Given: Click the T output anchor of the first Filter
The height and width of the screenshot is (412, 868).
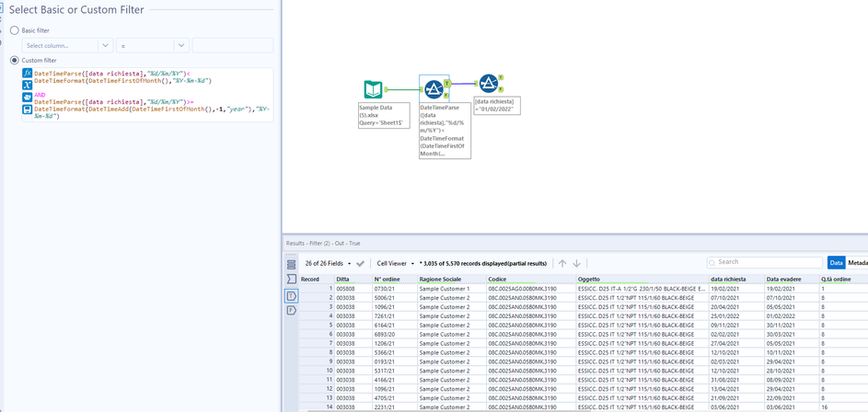Looking at the screenshot, I should 446,83.
